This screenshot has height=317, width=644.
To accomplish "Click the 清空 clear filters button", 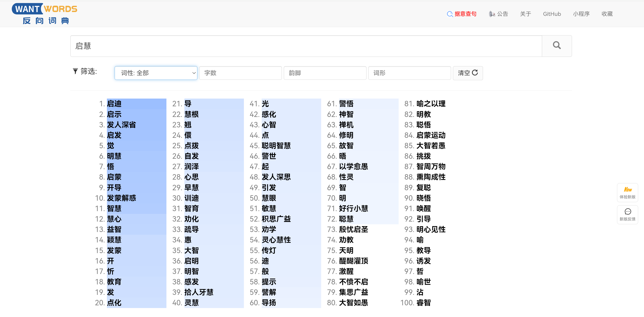I will coord(468,73).
